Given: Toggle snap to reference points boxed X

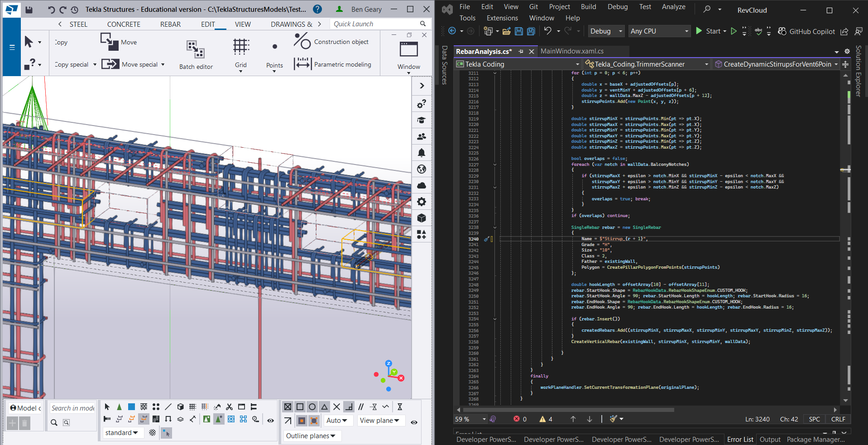Looking at the screenshot, I should (288, 407).
